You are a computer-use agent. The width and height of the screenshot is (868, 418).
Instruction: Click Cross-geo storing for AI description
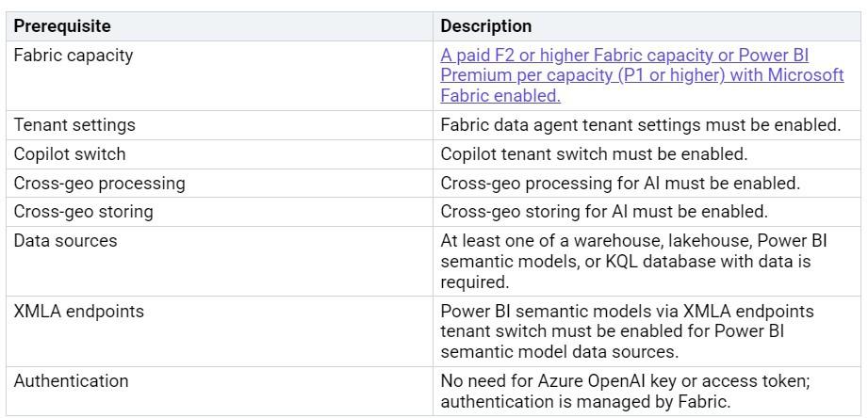[x=603, y=212]
